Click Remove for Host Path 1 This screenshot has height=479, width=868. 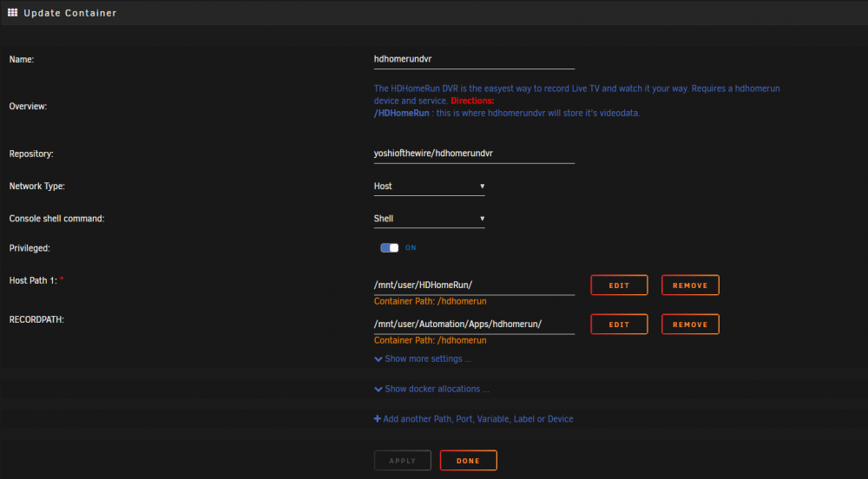click(690, 285)
